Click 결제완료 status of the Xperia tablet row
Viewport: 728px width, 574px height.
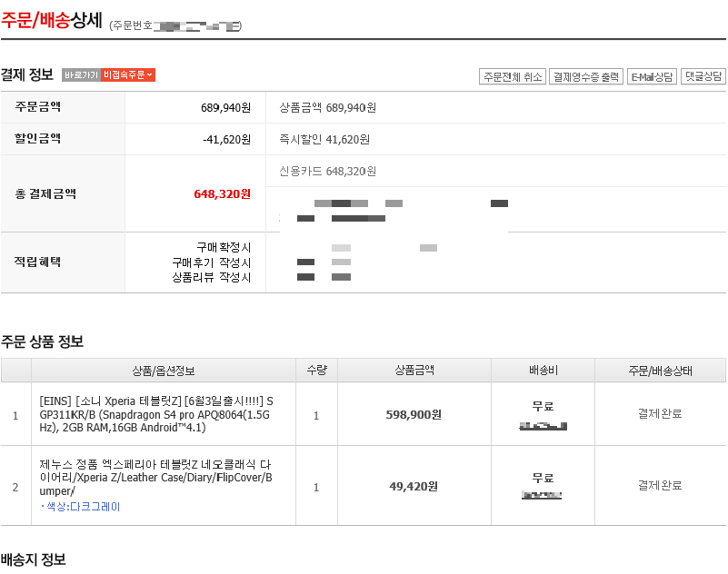[x=660, y=414]
